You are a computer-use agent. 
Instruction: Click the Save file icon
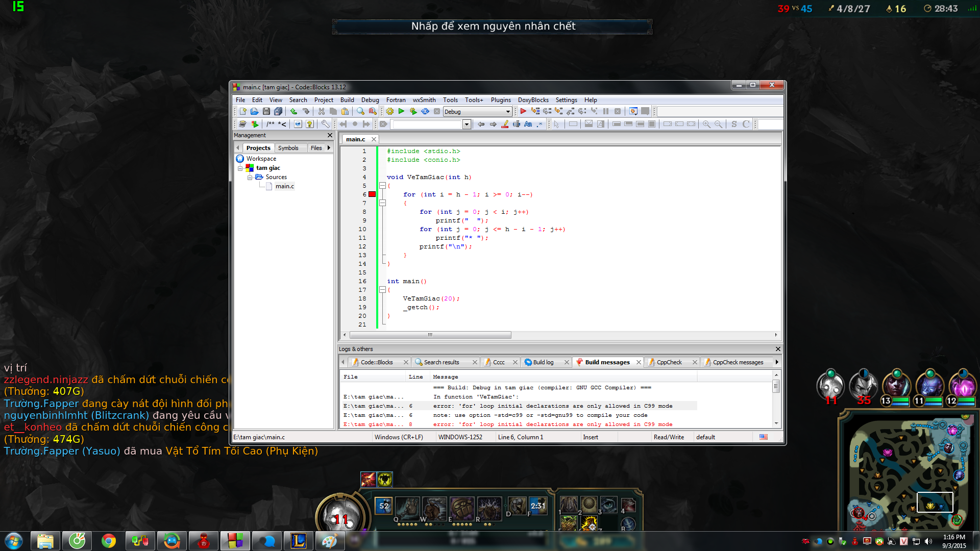pyautogui.click(x=266, y=111)
